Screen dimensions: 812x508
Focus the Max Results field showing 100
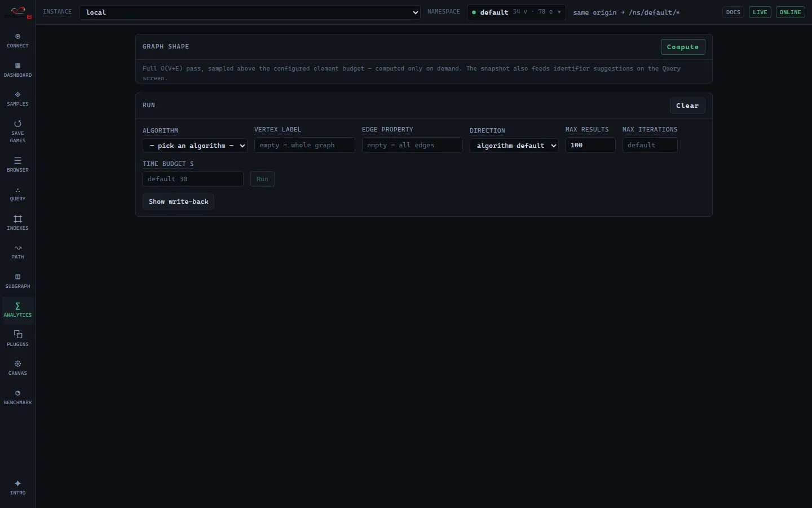coord(590,145)
